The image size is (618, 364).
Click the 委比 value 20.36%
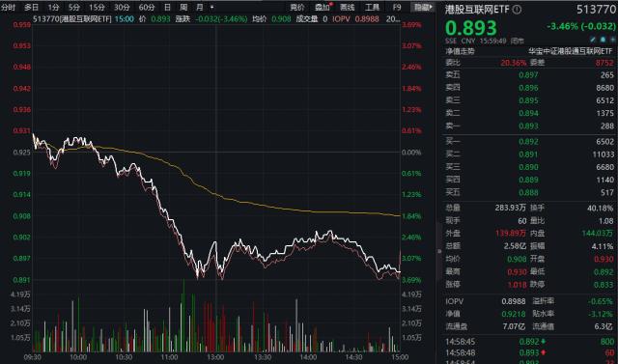click(514, 63)
